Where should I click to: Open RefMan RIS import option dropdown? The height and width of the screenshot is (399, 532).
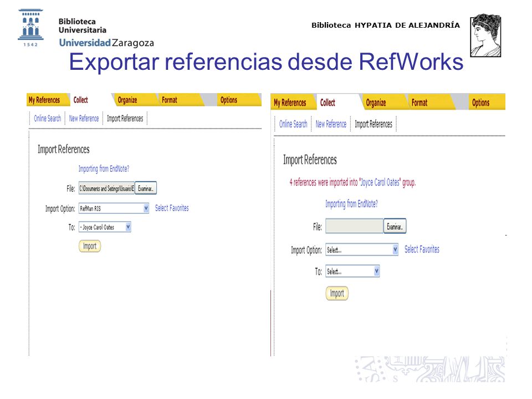(x=114, y=208)
